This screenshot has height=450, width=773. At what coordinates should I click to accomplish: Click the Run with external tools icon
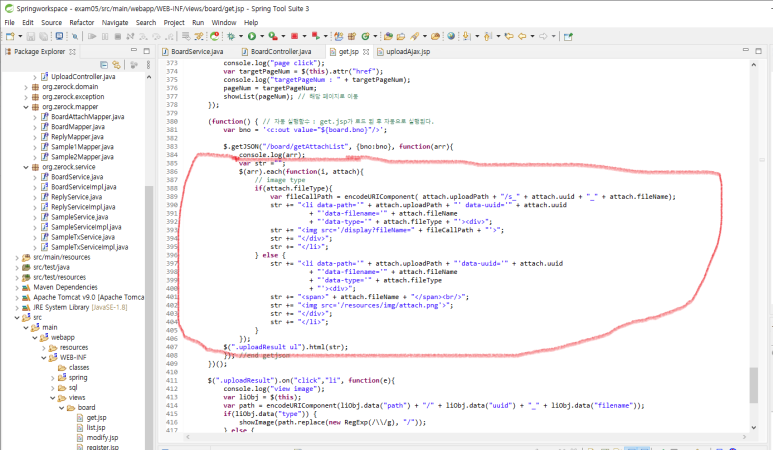273,36
